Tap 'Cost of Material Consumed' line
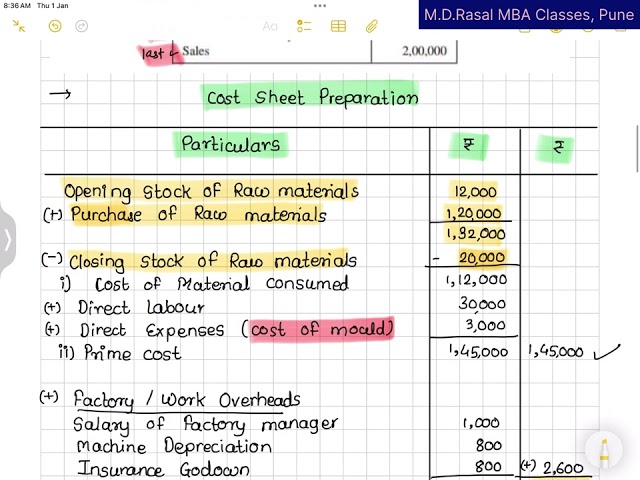The height and width of the screenshot is (480, 640). pos(222,284)
